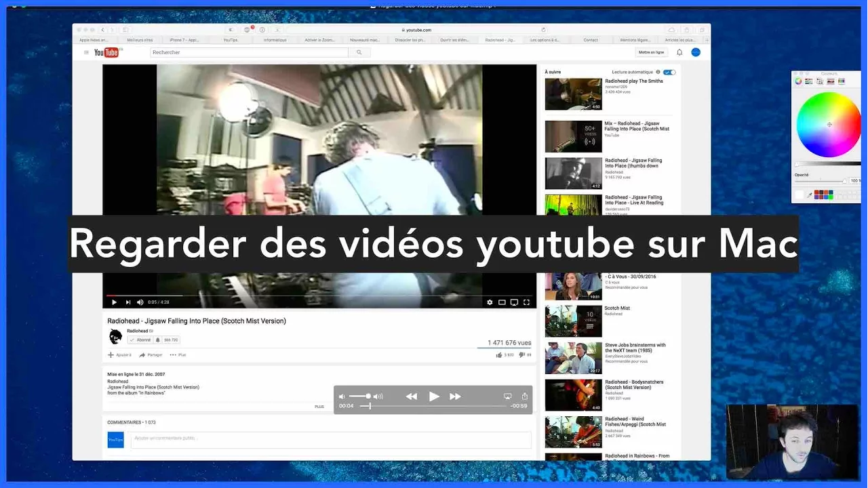This screenshot has width=868, height=488.
Task: Click the Safari share toolbar icon
Action: [x=686, y=30]
